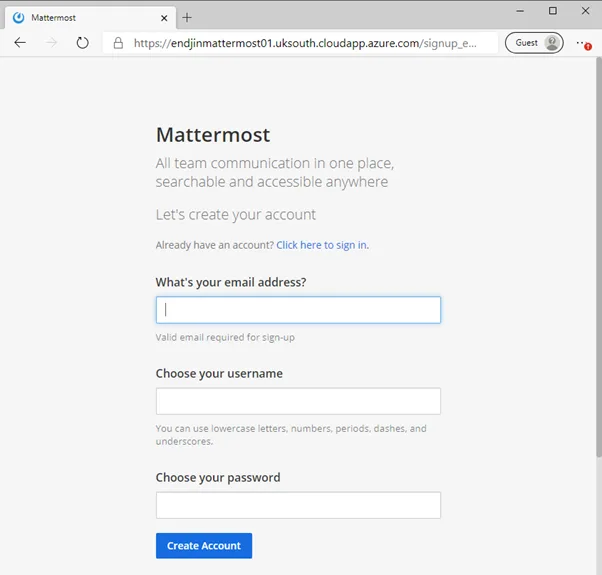Click the 'Choose your username' label
602x575 pixels.
[219, 373]
